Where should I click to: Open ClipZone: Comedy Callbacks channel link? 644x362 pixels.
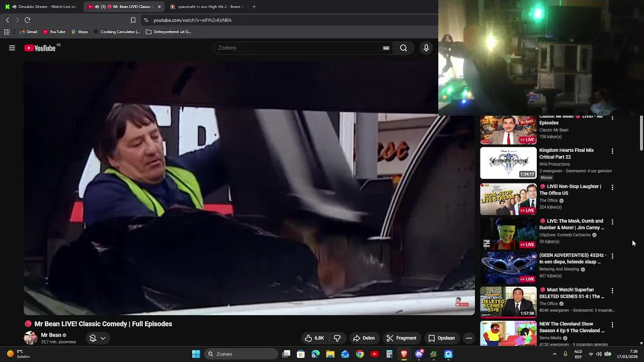click(x=565, y=235)
